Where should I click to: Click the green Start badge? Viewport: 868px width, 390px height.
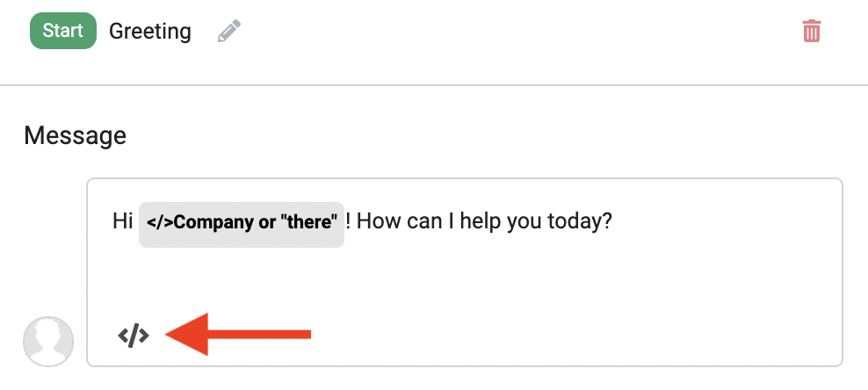pos(63,31)
